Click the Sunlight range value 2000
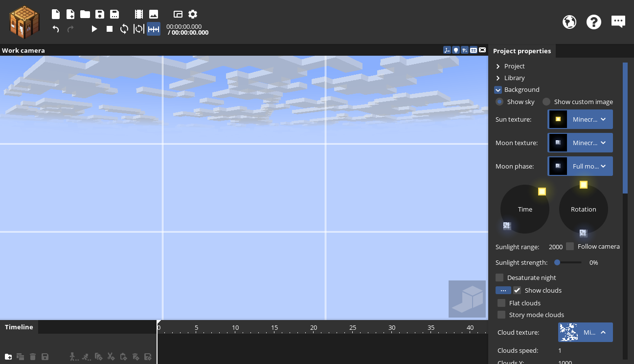Screen dimensions: 634x364 point(556,247)
